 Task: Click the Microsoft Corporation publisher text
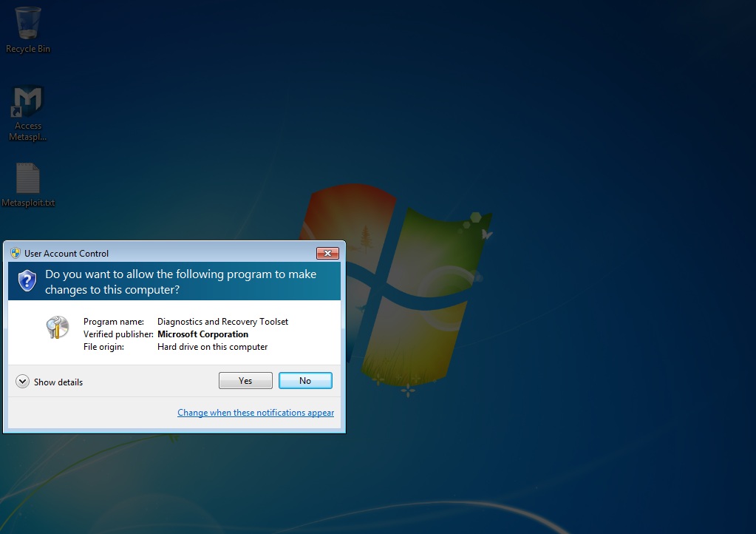[x=203, y=334]
